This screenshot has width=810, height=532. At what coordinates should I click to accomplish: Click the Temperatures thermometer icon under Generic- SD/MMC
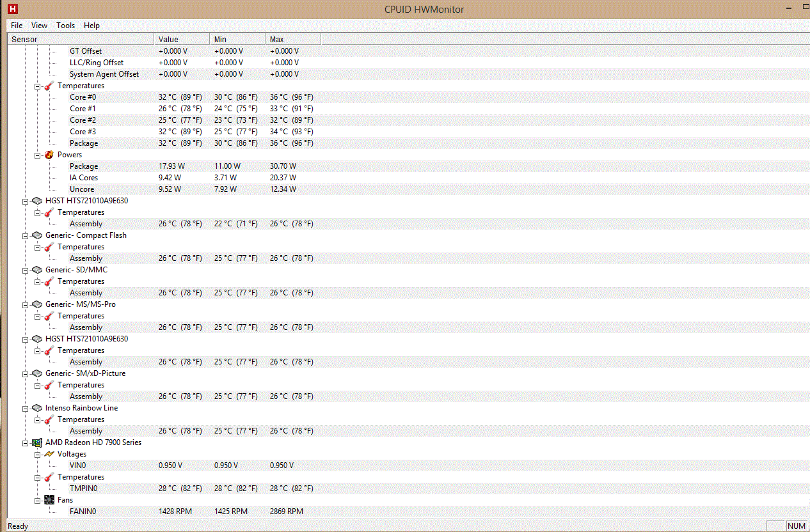coord(49,281)
